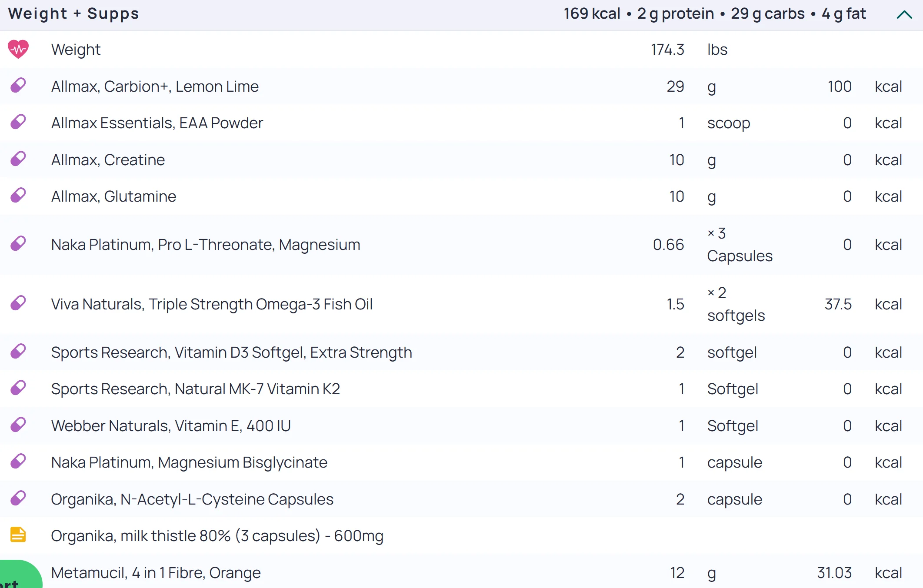The height and width of the screenshot is (588, 923).
Task: Click the 'lbs' unit for Weight
Action: 717,50
